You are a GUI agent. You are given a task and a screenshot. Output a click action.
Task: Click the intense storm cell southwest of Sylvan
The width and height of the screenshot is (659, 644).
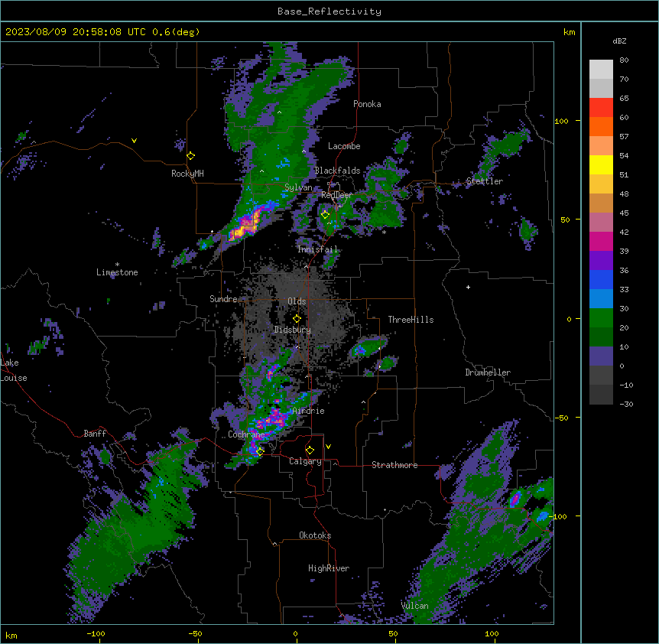(x=246, y=223)
